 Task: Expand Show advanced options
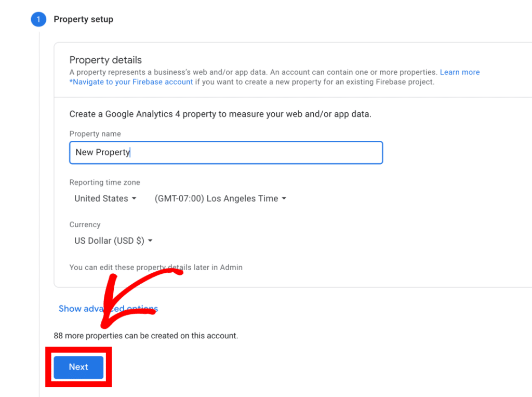(108, 308)
